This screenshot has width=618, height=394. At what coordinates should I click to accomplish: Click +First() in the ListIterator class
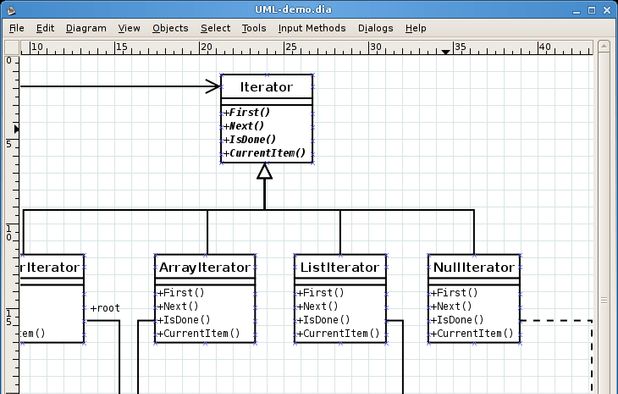[321, 293]
